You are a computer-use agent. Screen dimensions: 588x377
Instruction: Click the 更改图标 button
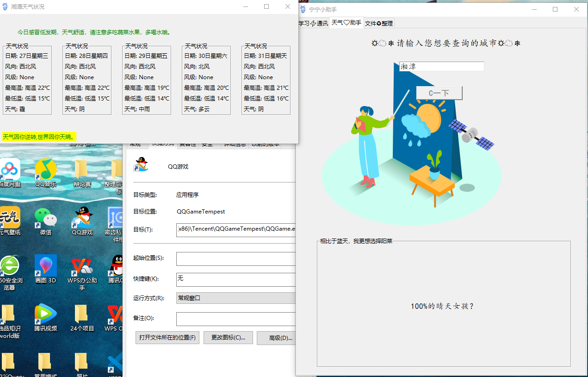228,337
